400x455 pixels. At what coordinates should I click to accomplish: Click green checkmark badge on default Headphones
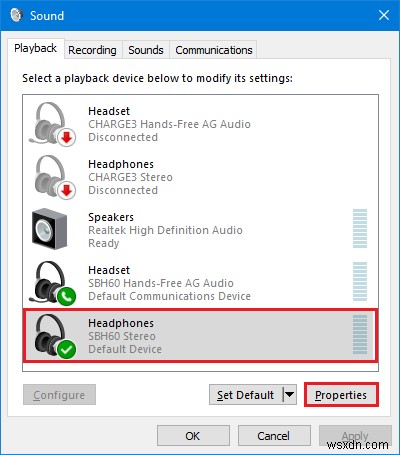[67, 349]
